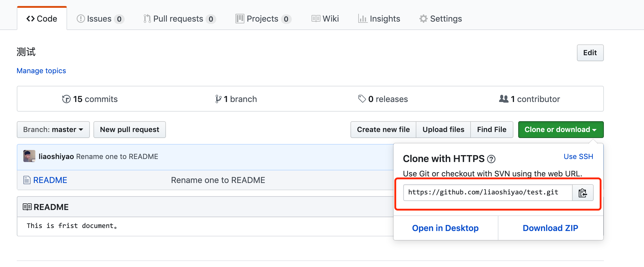Click README row's commit message
Image resolution: width=644 pixels, height=267 pixels.
(x=218, y=180)
